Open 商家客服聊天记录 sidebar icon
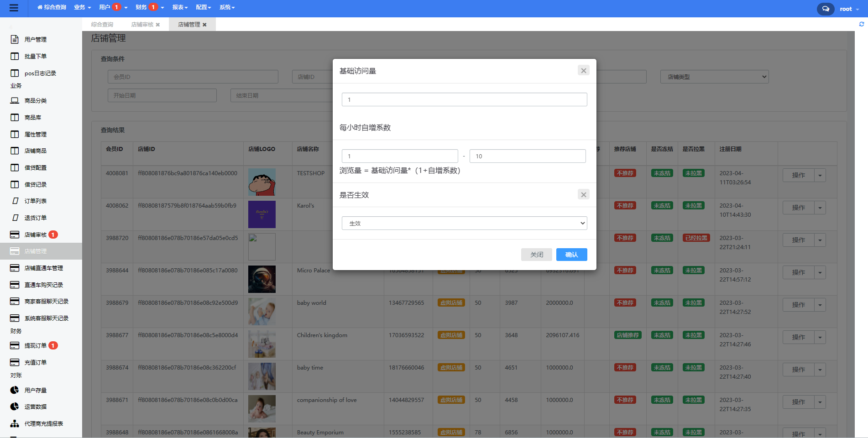Screen dimensions: 868x438 click(x=15, y=301)
